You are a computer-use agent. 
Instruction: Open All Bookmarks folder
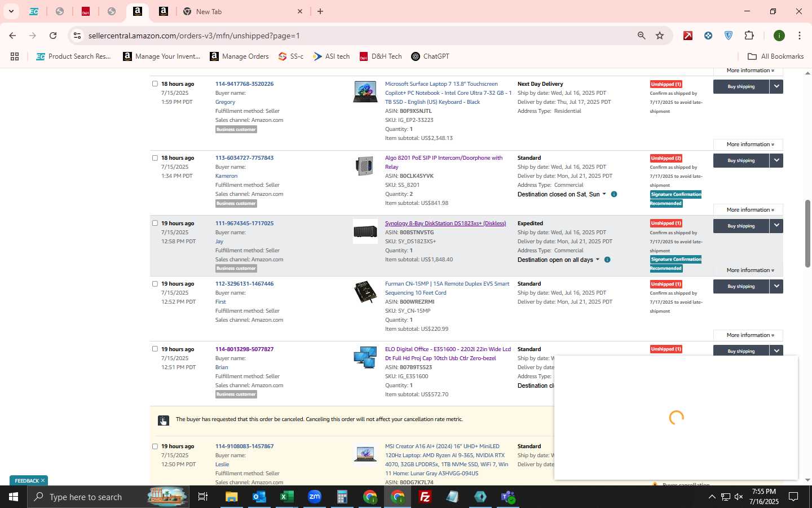pos(775,56)
